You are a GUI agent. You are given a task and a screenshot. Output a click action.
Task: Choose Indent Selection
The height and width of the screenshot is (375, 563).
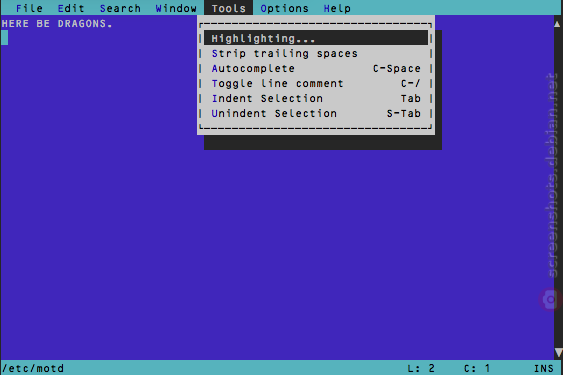pos(316,98)
